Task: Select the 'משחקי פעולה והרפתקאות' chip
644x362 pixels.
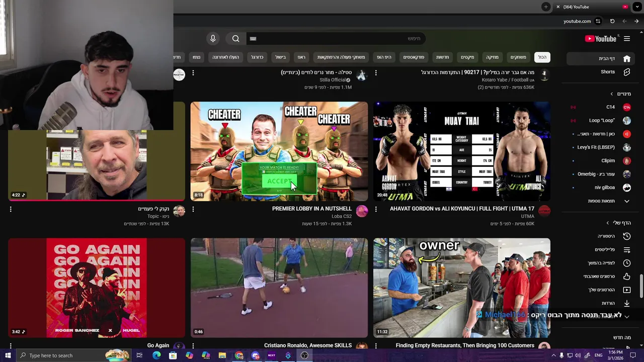Action: pos(341,57)
